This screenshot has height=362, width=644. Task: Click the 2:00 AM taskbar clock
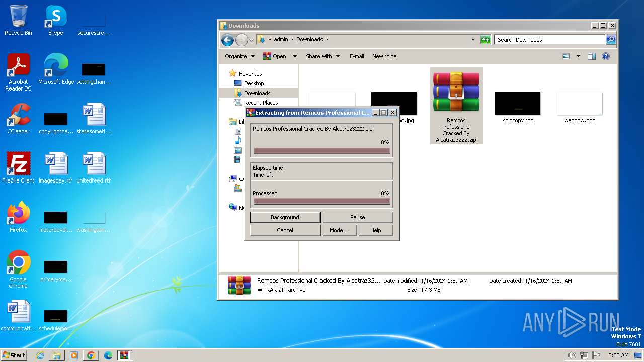click(618, 355)
